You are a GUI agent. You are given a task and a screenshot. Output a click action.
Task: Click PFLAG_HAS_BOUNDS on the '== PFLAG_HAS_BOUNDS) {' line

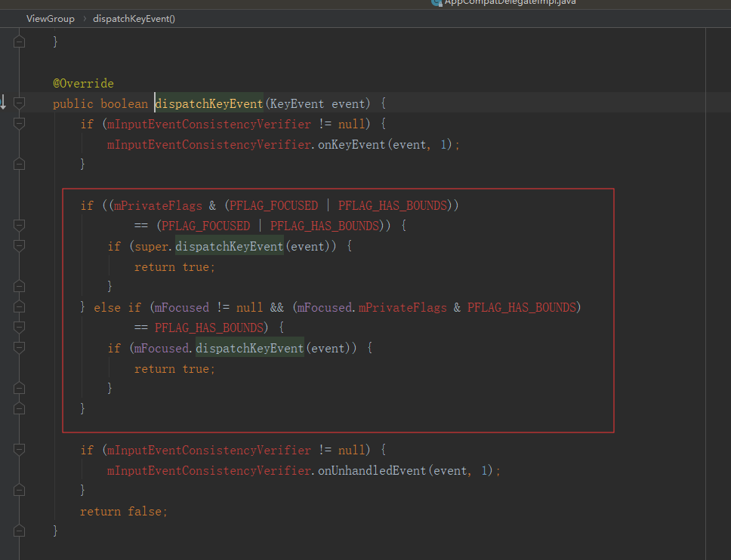(x=209, y=328)
